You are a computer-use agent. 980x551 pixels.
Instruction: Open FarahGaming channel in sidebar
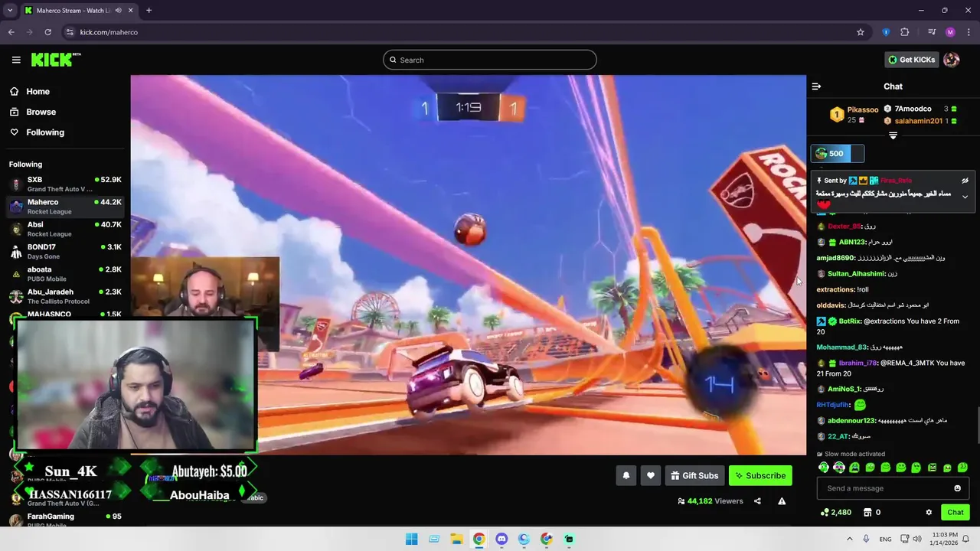pos(65,520)
